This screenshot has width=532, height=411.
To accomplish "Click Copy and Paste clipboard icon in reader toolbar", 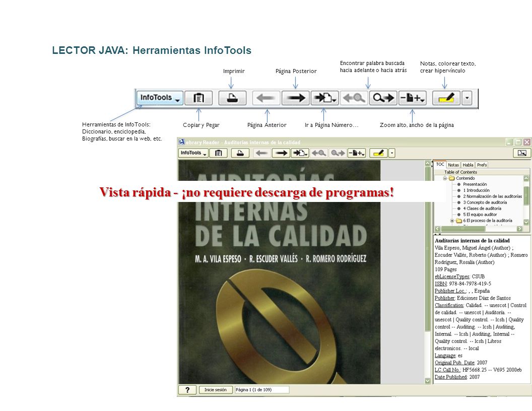I will [219, 153].
